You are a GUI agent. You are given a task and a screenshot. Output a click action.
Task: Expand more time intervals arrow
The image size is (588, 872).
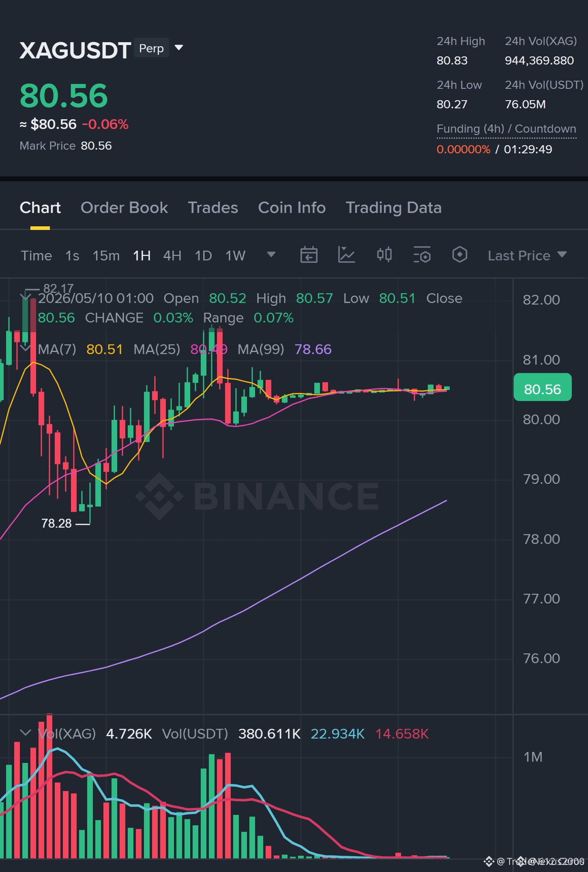point(271,255)
